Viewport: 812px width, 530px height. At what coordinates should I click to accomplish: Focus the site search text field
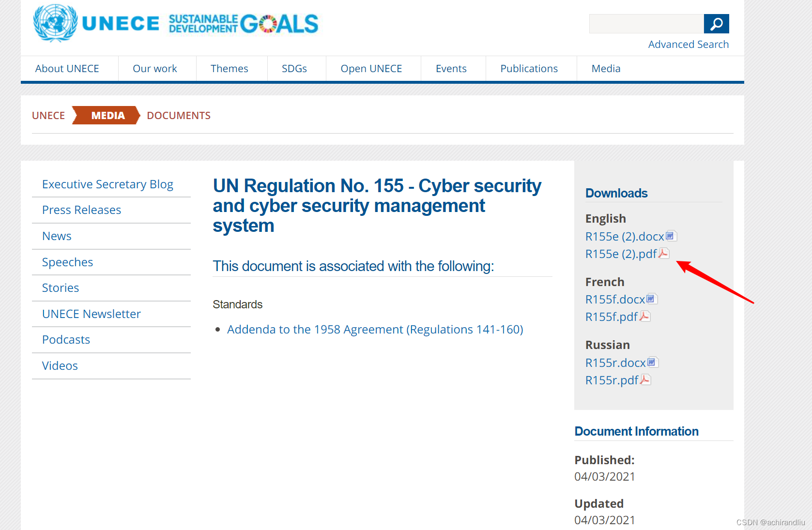[646, 24]
